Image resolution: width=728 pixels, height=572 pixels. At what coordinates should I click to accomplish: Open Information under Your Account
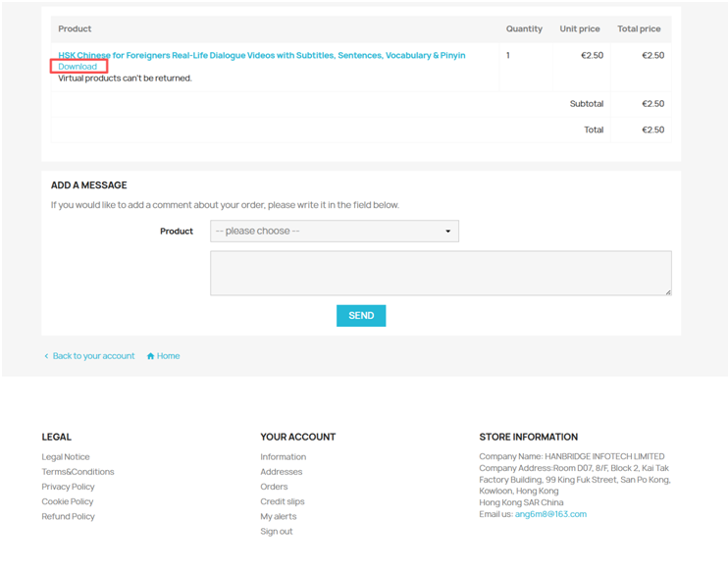pyautogui.click(x=284, y=457)
